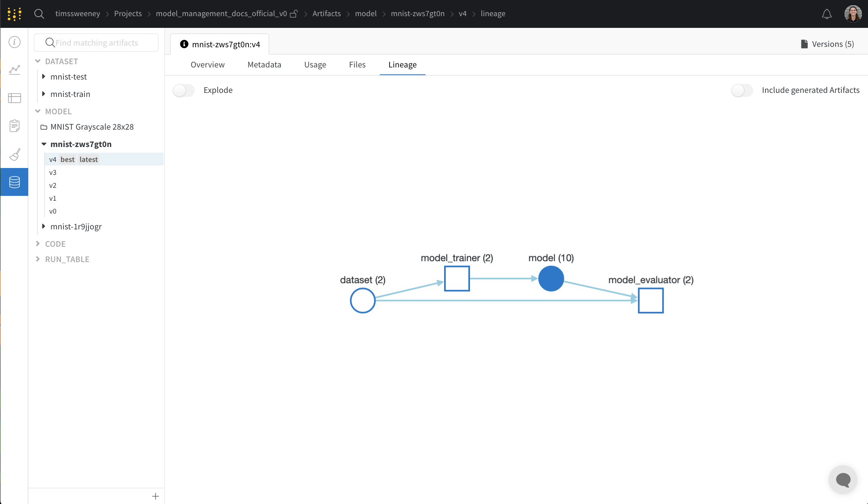Open the sweeps broom icon in sidebar
Viewport: 868px width, 504px height.
pyautogui.click(x=15, y=154)
